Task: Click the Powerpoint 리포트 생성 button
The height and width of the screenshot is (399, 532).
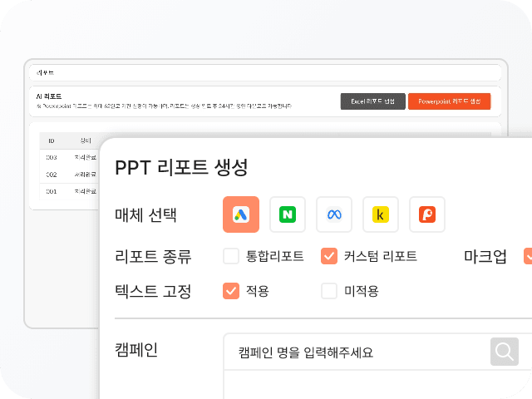Action: (x=449, y=101)
